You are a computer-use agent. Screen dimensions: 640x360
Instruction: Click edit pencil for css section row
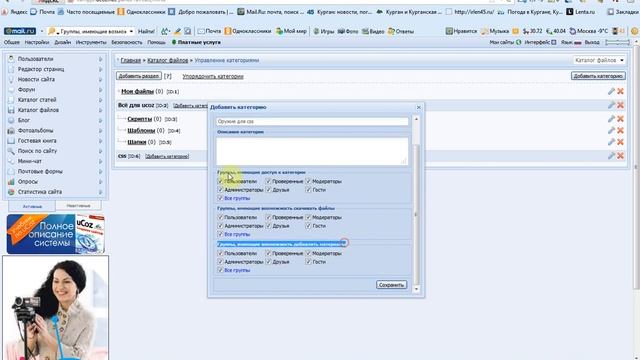pyautogui.click(x=611, y=156)
